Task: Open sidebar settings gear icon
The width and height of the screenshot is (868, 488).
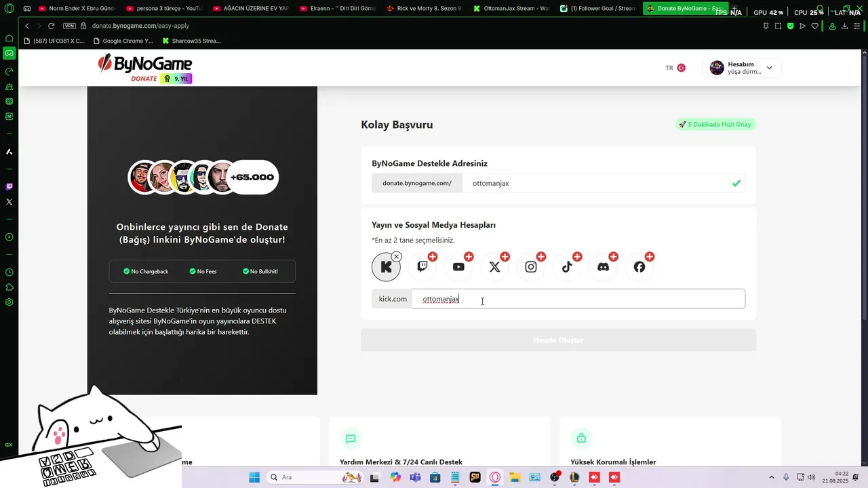Action: 9,302
